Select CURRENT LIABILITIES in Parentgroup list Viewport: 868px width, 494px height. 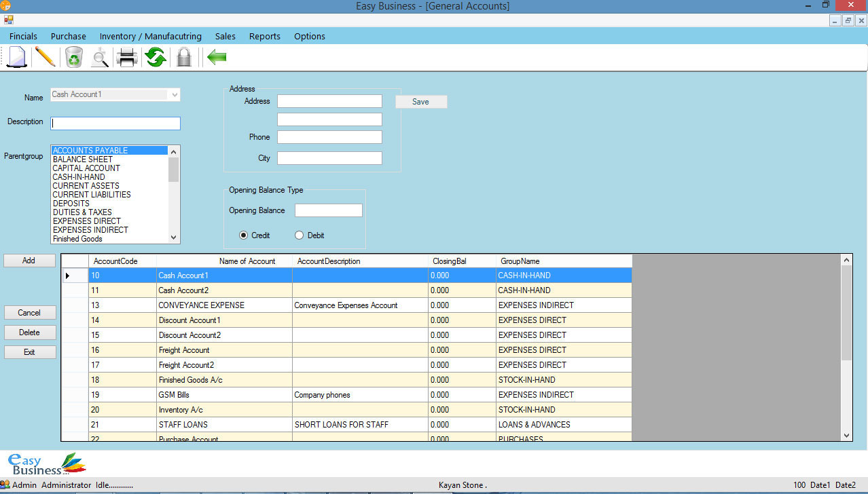pos(109,195)
